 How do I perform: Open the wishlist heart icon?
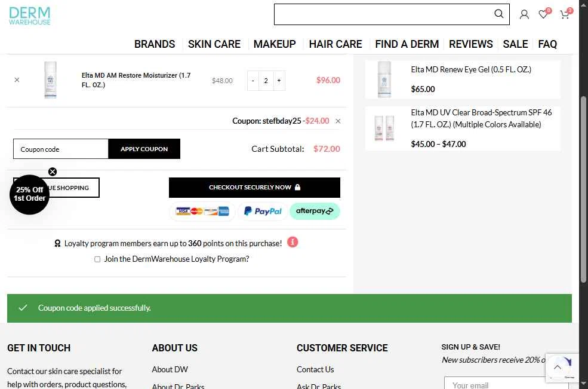[x=543, y=14]
